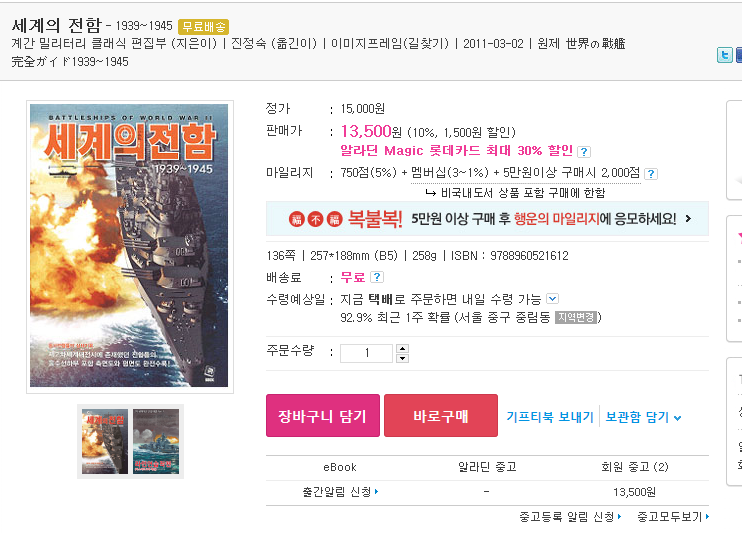Expand the delivery estimate dropdown arrow

[552, 299]
